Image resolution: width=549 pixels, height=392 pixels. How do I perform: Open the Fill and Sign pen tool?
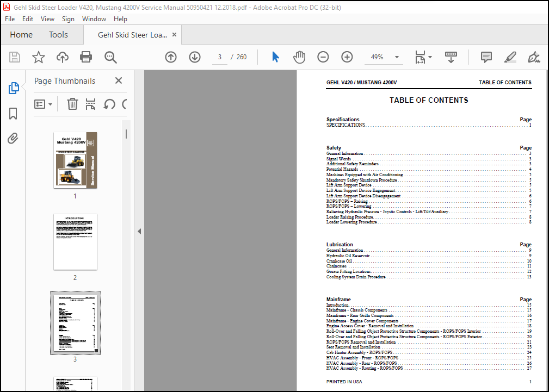534,57
